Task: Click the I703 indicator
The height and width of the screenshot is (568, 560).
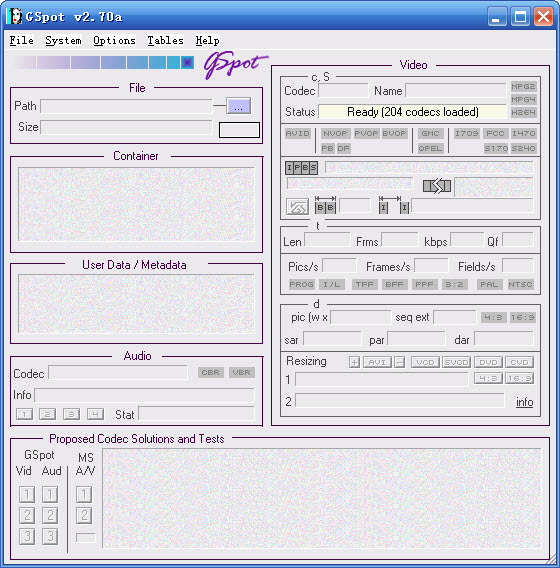Action: 467,133
